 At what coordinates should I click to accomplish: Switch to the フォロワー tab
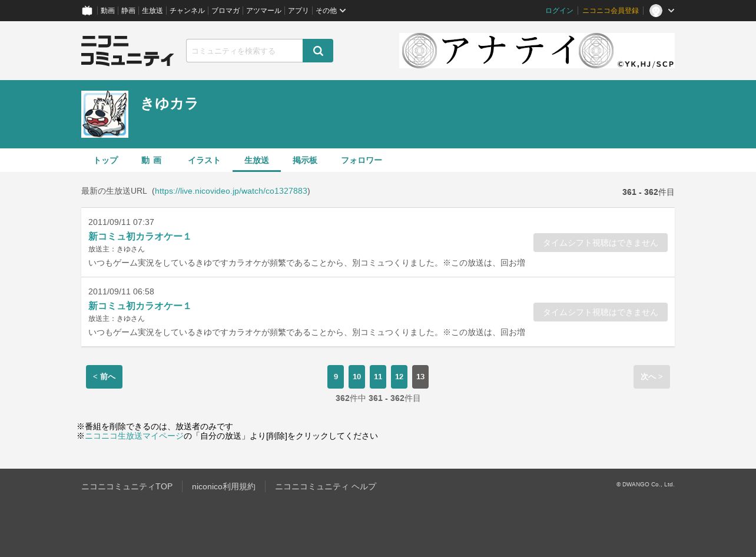click(362, 160)
